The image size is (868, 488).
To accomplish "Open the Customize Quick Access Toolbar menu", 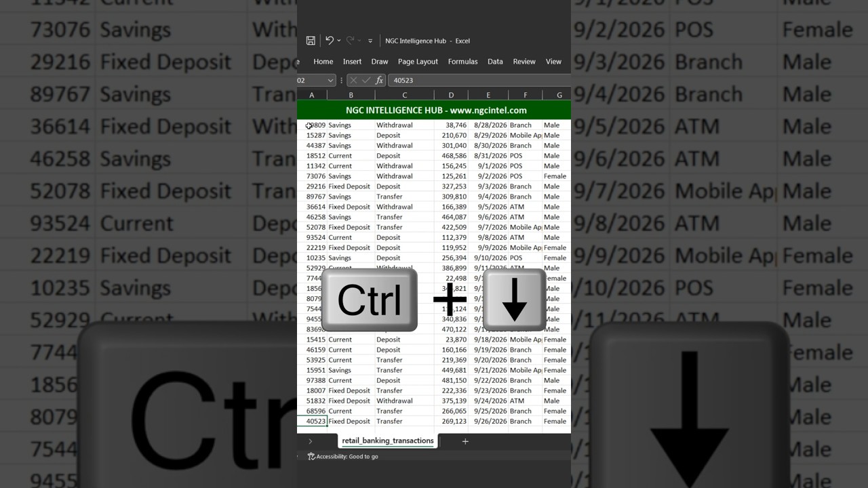I will coord(370,41).
